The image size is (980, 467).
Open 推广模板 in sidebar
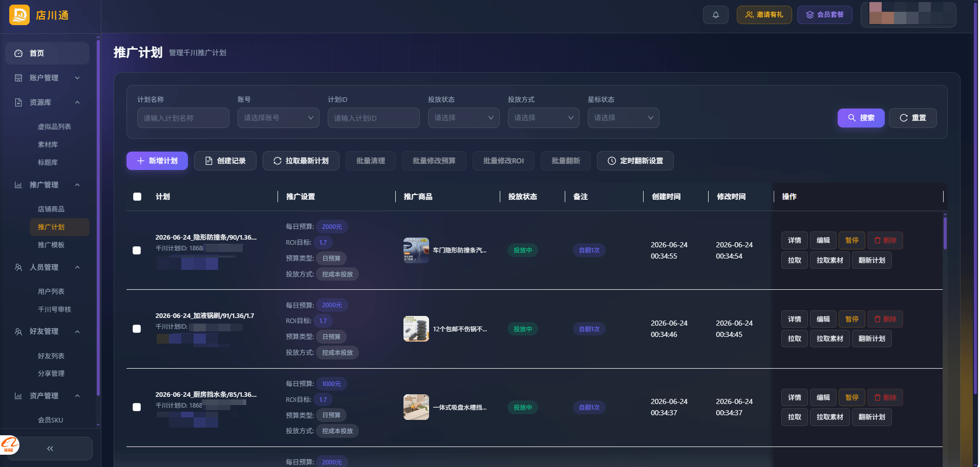[51, 245]
